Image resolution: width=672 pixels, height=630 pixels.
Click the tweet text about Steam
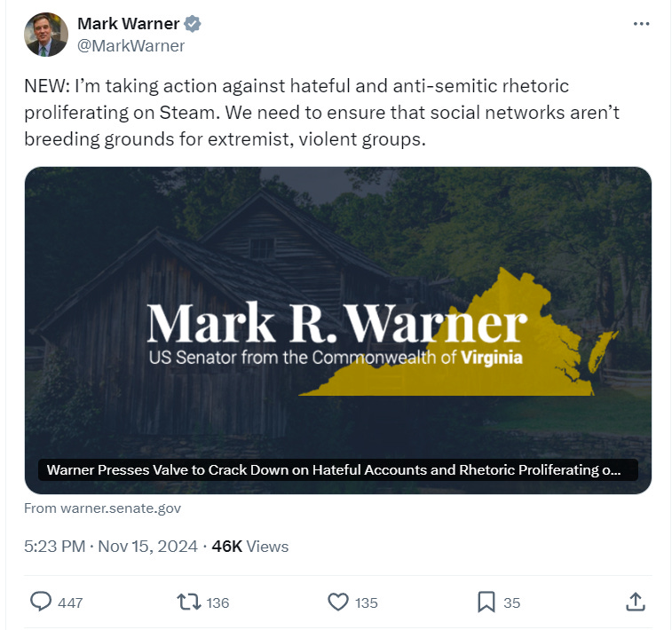(322, 113)
